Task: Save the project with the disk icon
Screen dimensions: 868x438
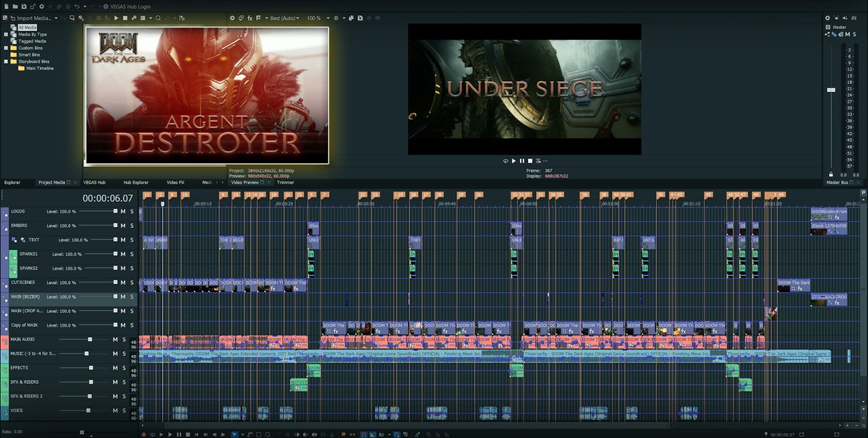Action: coord(24,7)
